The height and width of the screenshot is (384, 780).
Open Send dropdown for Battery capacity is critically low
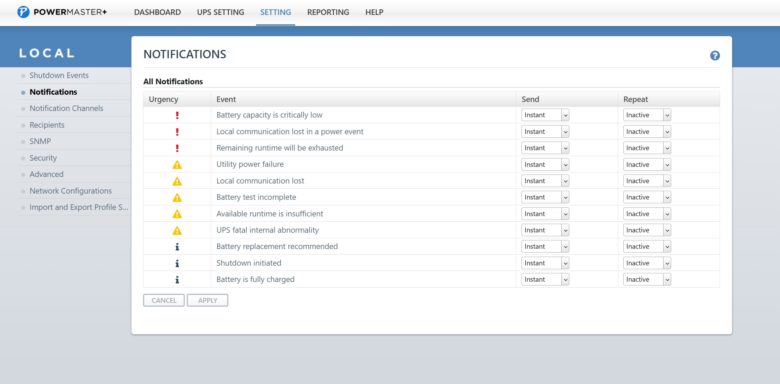tap(545, 115)
